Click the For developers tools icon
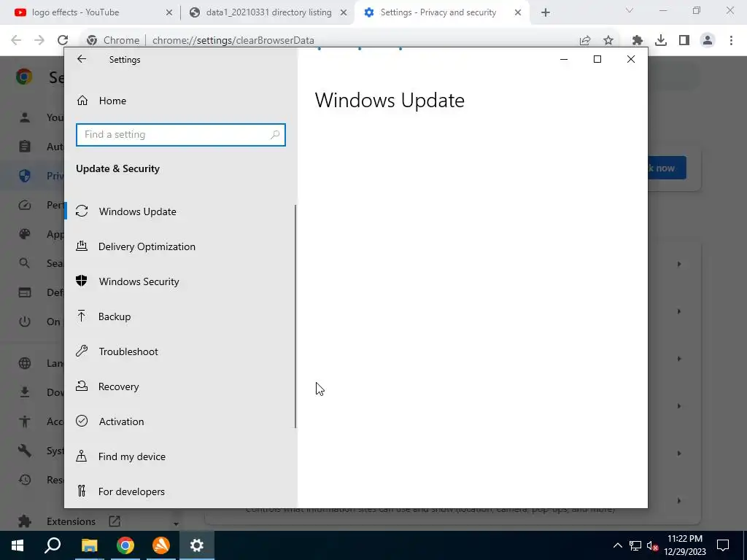This screenshot has width=747, height=560. click(x=82, y=491)
